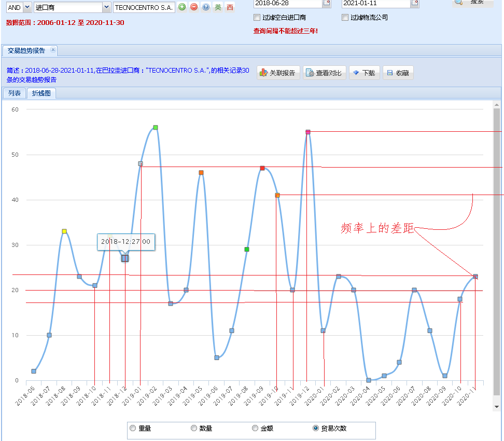Click the 收藏 save favorite button
The height and width of the screenshot is (441, 504).
[x=398, y=73]
